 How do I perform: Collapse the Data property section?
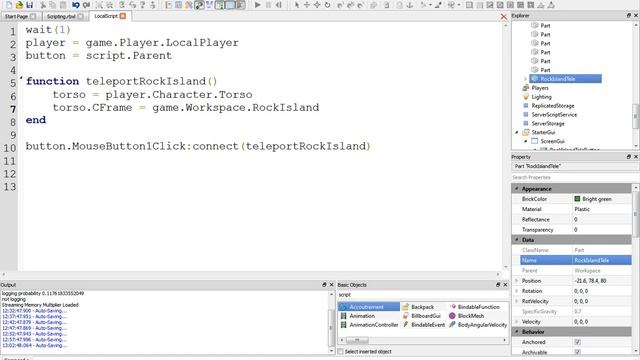517,240
